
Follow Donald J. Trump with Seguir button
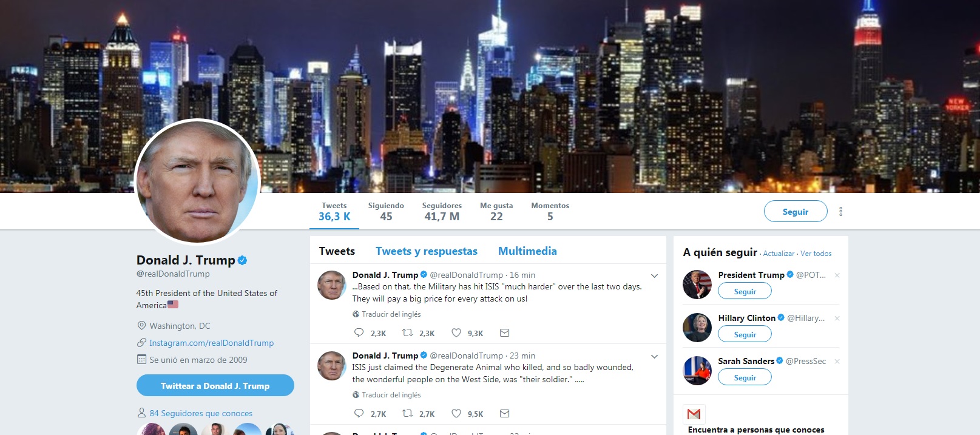pos(796,211)
